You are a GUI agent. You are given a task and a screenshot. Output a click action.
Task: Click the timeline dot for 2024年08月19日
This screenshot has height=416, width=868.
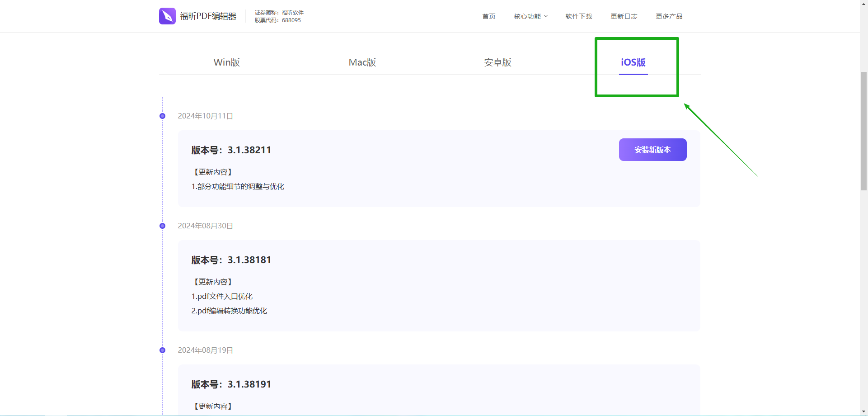point(162,350)
